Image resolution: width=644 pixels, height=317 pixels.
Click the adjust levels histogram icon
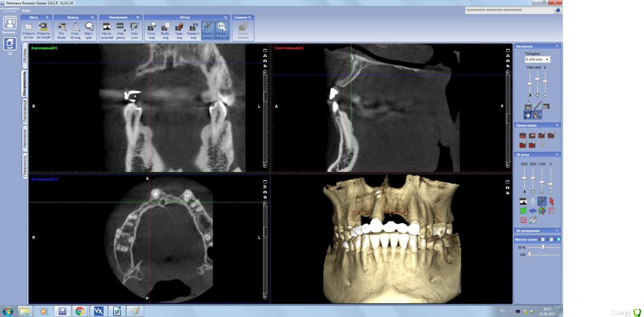click(x=107, y=27)
